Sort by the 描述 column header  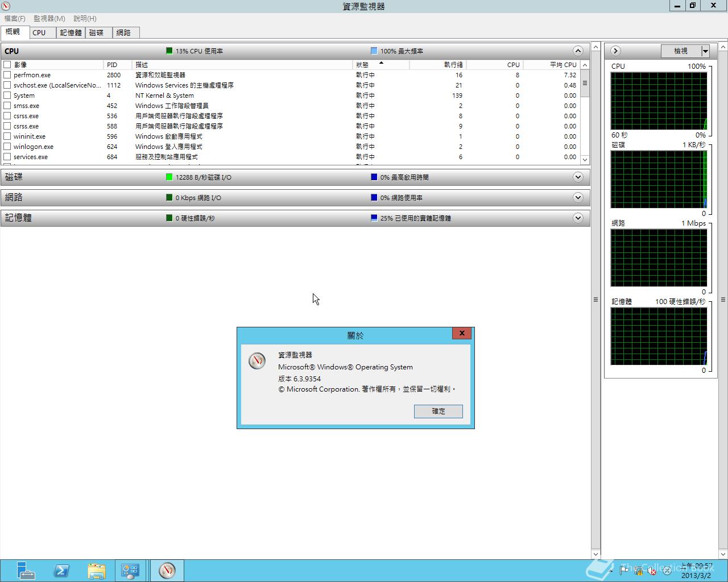tap(242, 65)
